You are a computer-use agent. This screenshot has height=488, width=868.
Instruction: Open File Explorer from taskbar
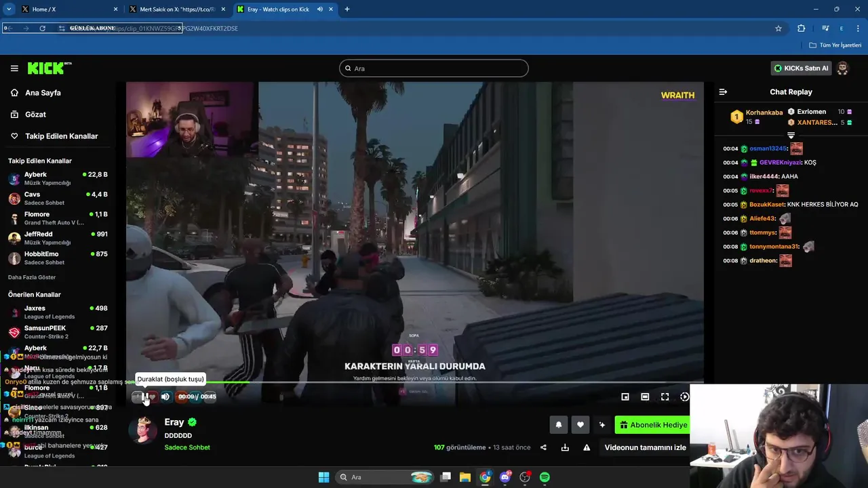(465, 477)
